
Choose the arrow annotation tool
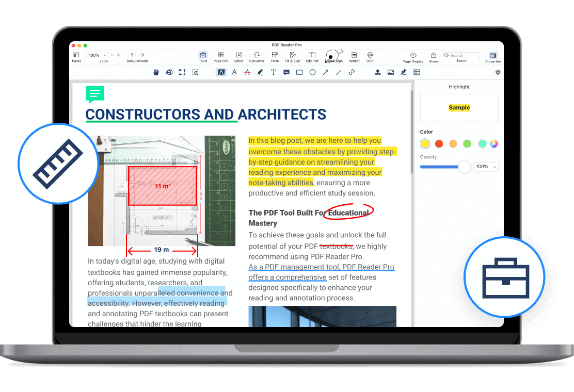325,73
